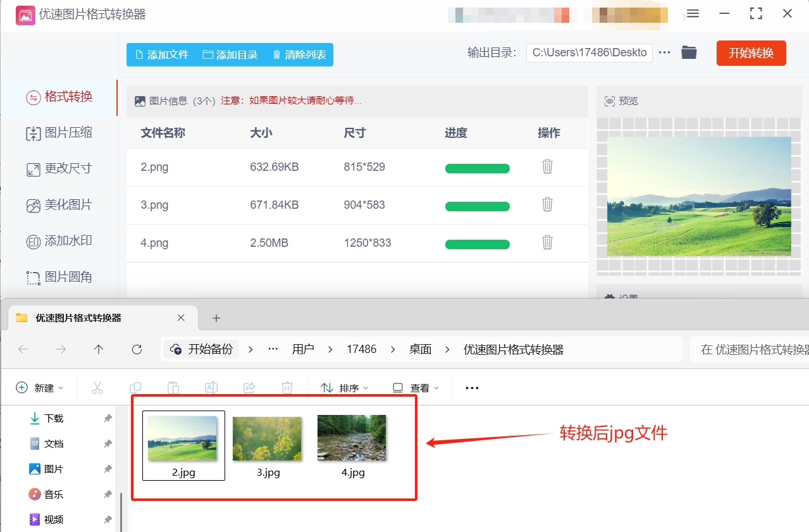
Task: Select the 2.png file name cell
Action: click(154, 167)
